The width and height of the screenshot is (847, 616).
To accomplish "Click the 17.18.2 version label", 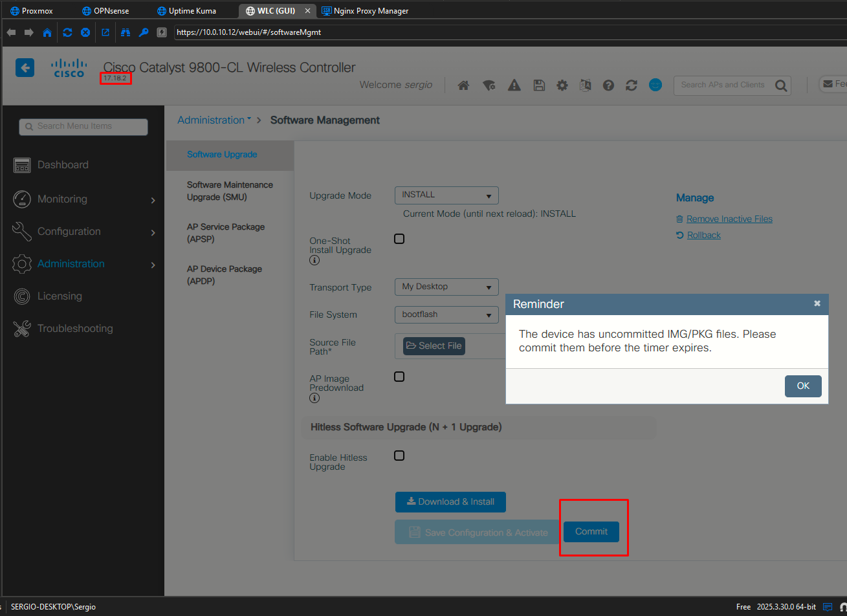I will [x=116, y=79].
